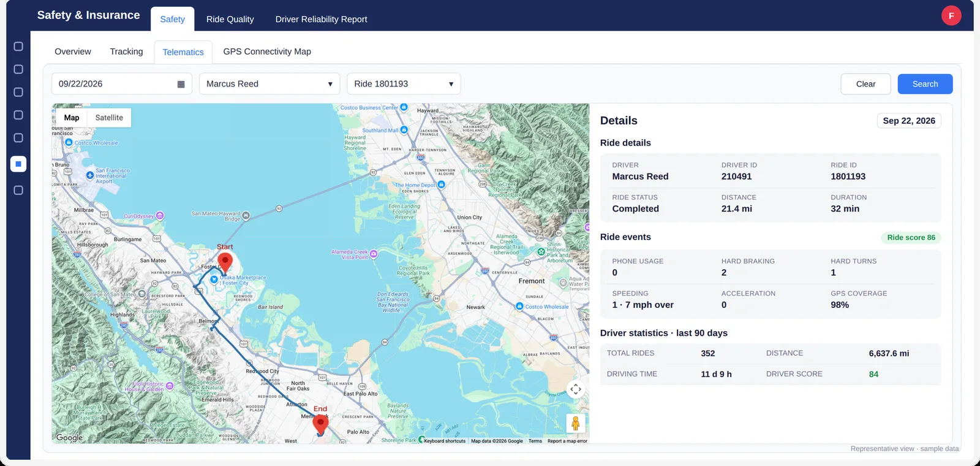Image resolution: width=980 pixels, height=466 pixels.
Task: Open the Marcus Reed driver dropdown
Action: pyautogui.click(x=269, y=84)
